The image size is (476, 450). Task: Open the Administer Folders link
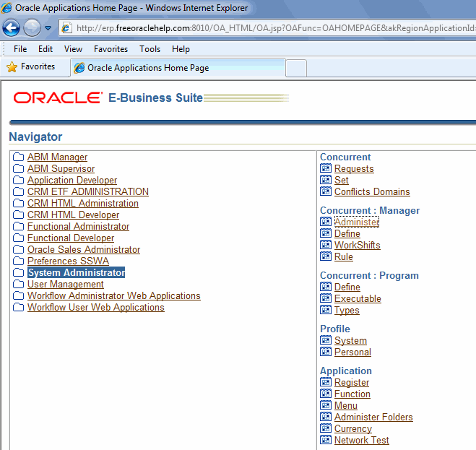click(x=373, y=417)
